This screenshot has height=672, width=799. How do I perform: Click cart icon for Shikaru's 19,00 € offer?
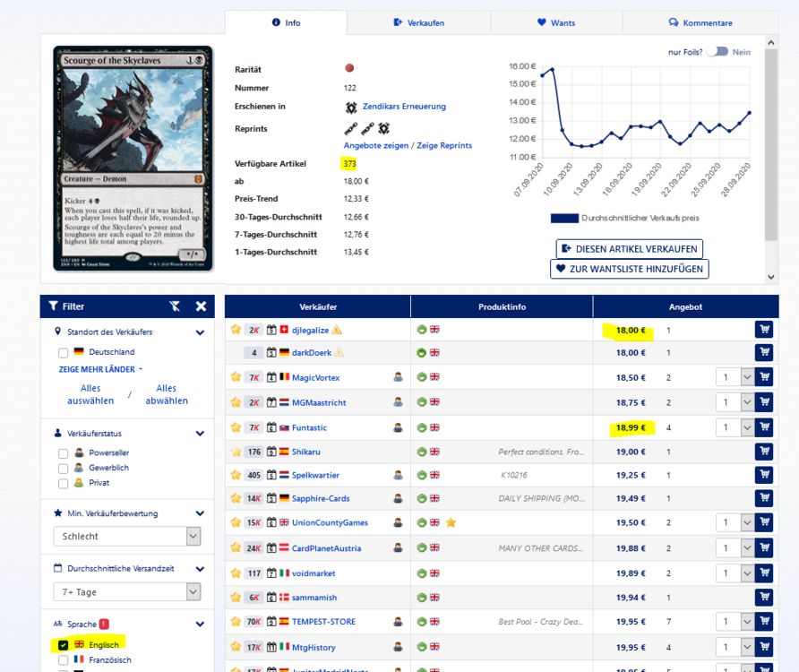[x=763, y=452]
